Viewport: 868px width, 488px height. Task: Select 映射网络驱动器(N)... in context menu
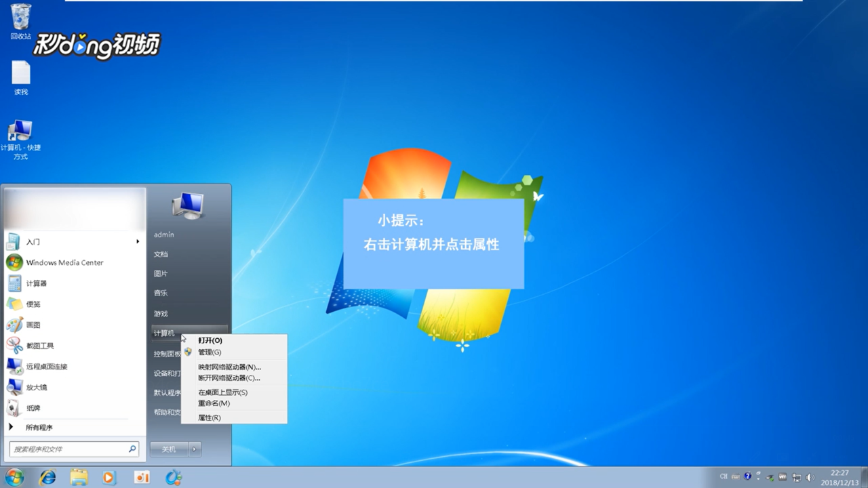[x=234, y=367]
